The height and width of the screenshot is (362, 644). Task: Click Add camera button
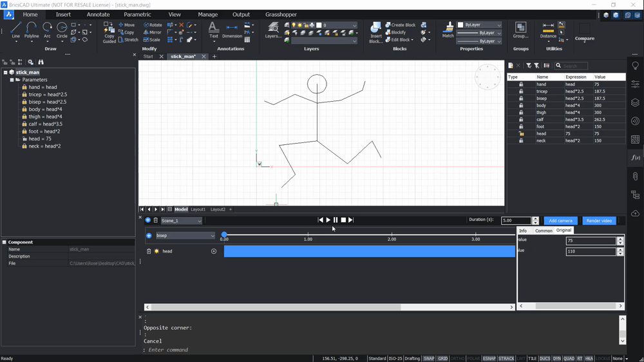pyautogui.click(x=560, y=221)
